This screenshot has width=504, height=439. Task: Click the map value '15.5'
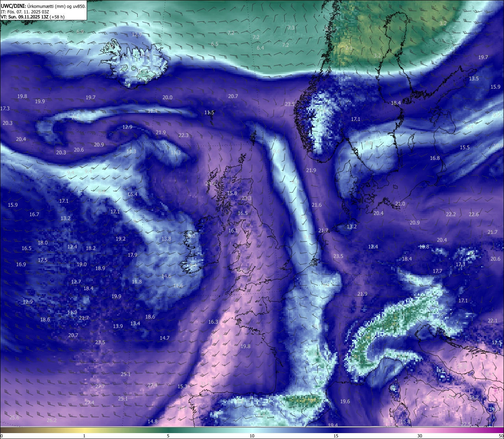coord(465,147)
